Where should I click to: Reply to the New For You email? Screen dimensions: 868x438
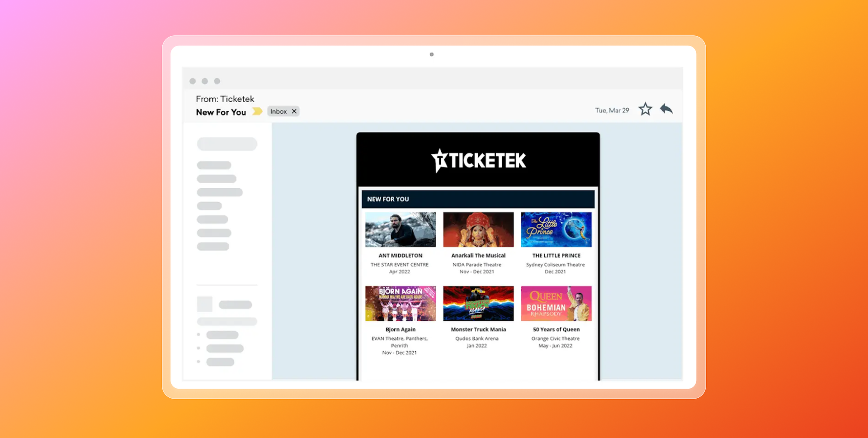tap(666, 109)
